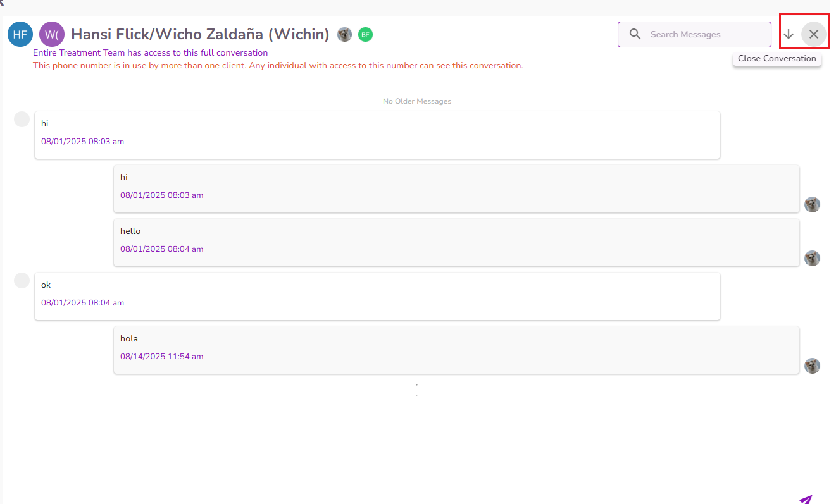836x504 pixels.
Task: Click the purple send message arrow
Action: point(806,499)
